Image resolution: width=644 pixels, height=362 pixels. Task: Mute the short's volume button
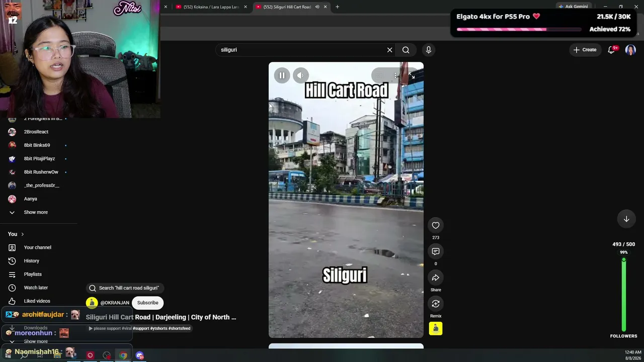300,75
